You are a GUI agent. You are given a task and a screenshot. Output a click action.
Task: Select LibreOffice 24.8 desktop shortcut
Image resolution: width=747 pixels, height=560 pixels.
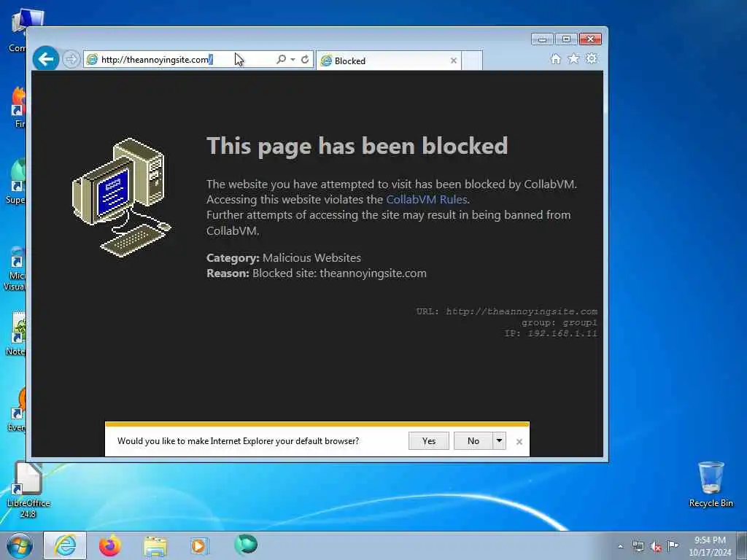[28, 490]
